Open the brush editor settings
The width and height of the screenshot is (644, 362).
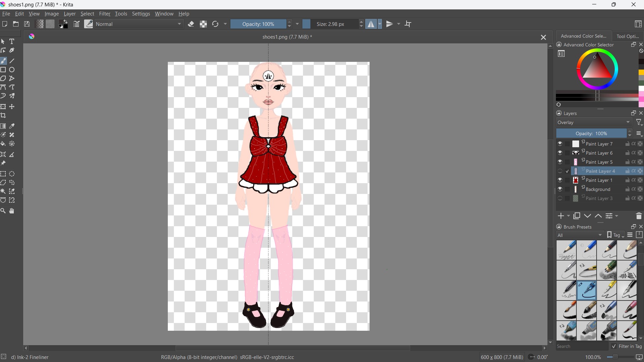point(76,24)
